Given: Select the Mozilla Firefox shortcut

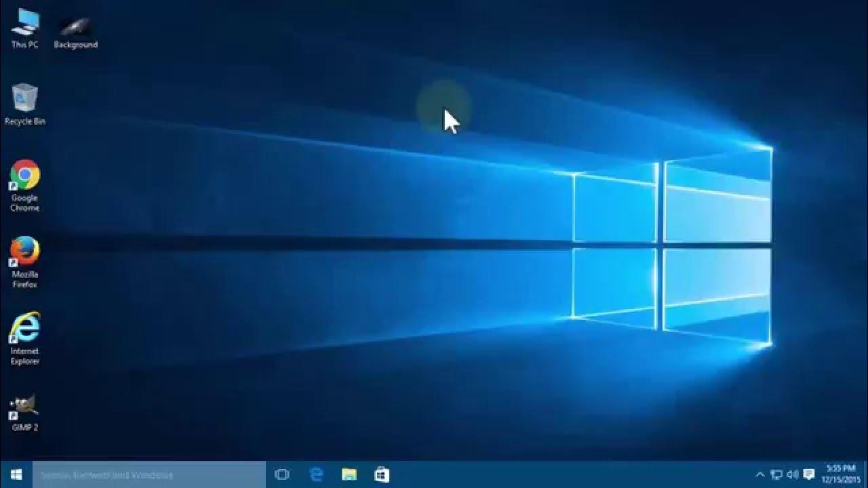Looking at the screenshot, I should (25, 262).
